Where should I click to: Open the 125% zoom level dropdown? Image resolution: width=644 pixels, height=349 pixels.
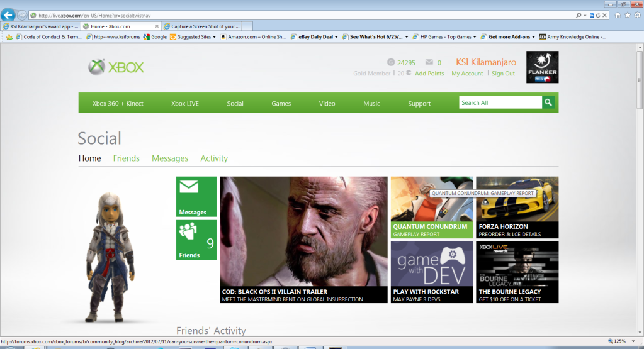click(633, 341)
